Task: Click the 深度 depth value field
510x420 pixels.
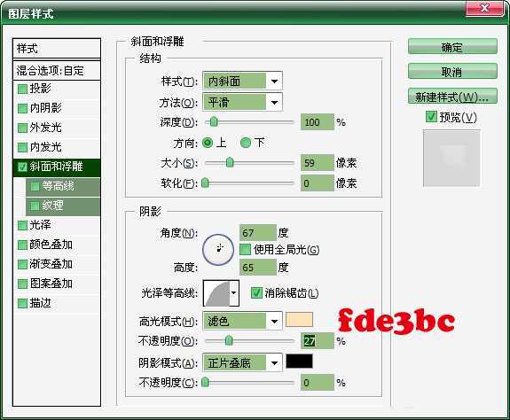Action: tap(318, 122)
